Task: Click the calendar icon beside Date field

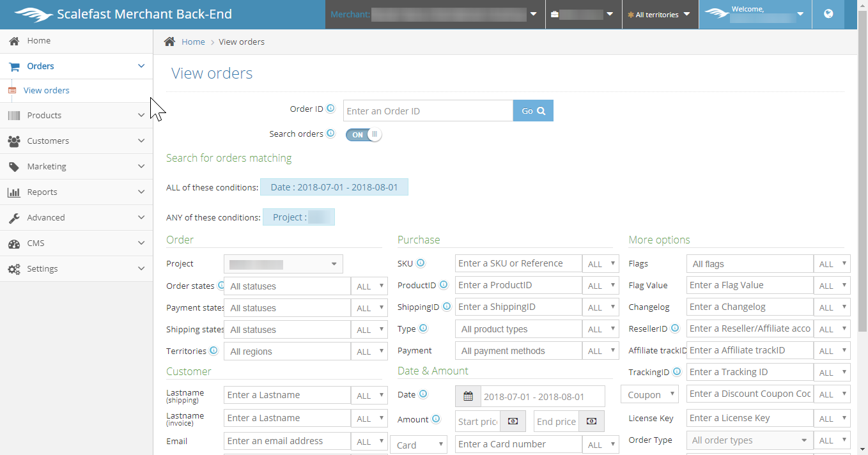Action: pos(468,396)
